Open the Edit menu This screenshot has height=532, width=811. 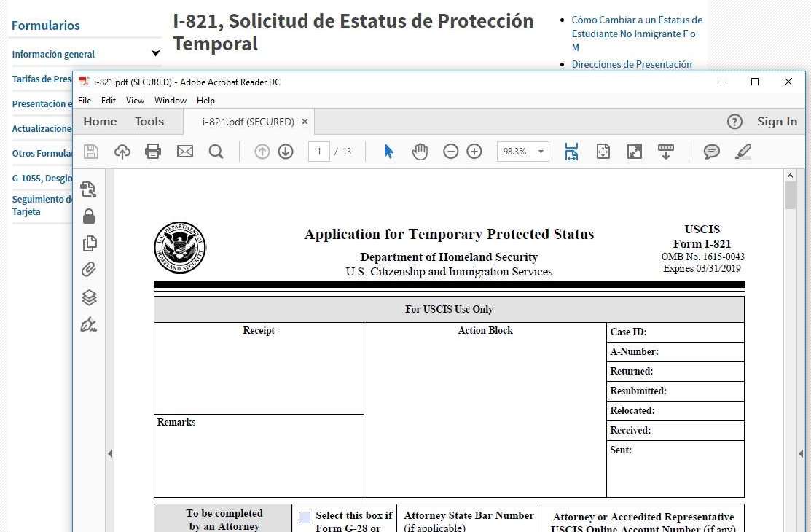[x=109, y=101]
